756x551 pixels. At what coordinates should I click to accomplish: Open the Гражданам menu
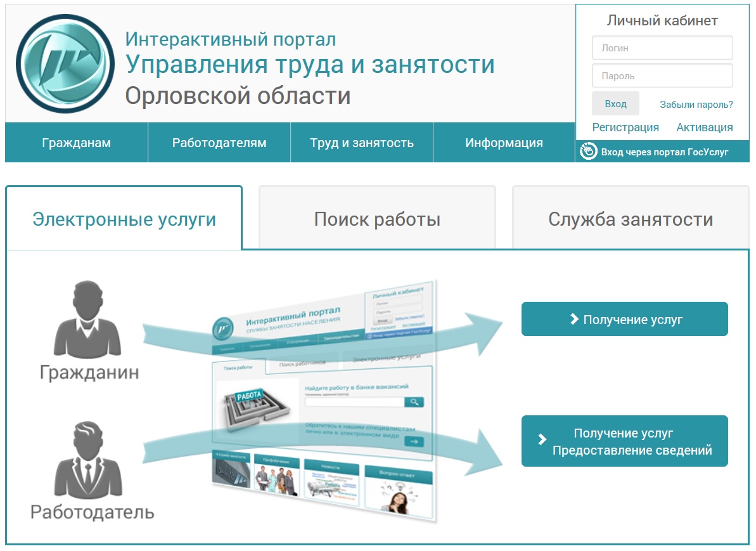coord(76,143)
